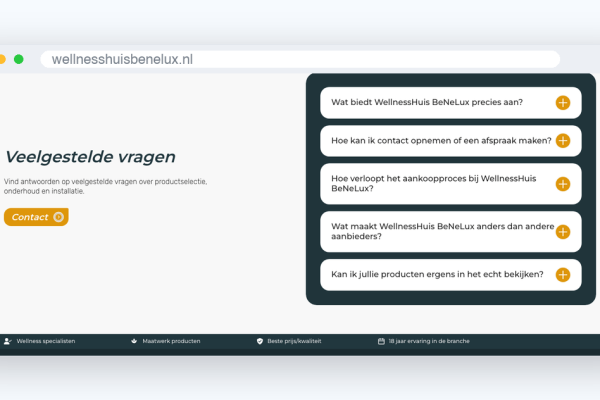Click question text 'Wat biedt WellnessHuis BeNeLux precies aan?'
This screenshot has width=600, height=400.
[427, 102]
